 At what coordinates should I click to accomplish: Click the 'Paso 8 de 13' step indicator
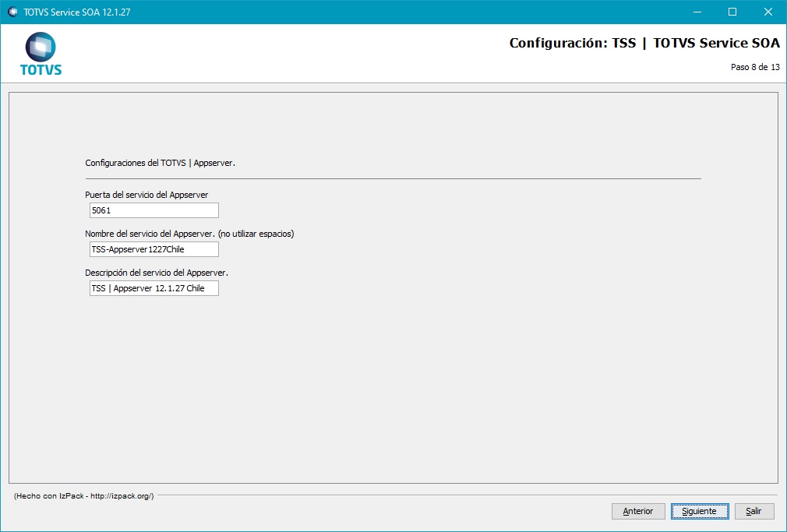click(x=755, y=67)
